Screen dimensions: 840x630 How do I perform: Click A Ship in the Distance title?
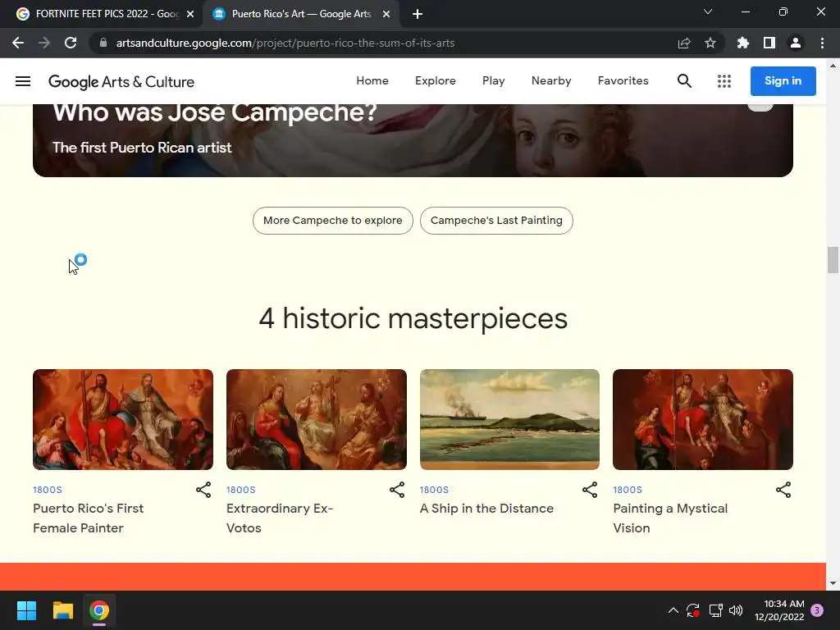click(x=486, y=509)
